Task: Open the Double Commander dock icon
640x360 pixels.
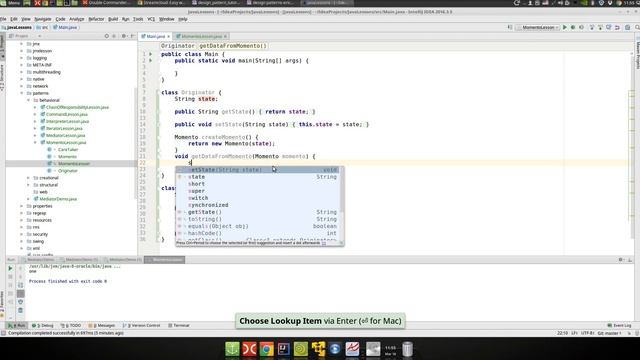Action: [x=249, y=349]
